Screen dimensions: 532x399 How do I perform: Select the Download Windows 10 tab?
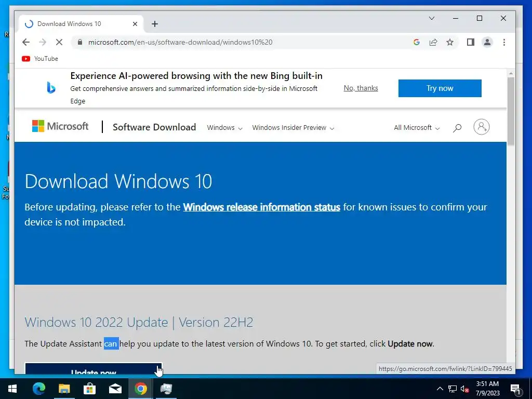81,24
